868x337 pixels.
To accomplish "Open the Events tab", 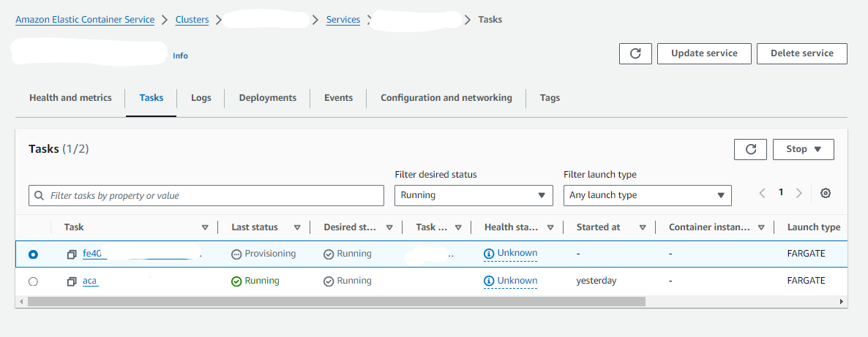I will point(339,98).
